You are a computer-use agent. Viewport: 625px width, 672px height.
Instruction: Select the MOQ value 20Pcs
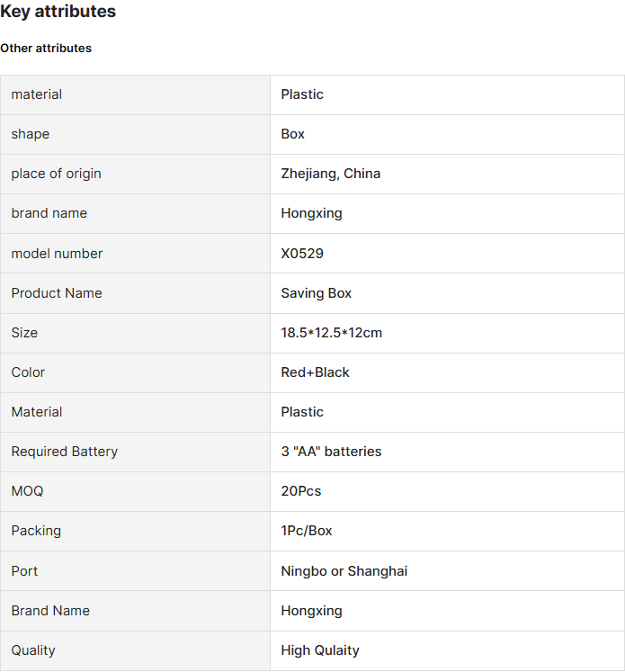click(300, 491)
